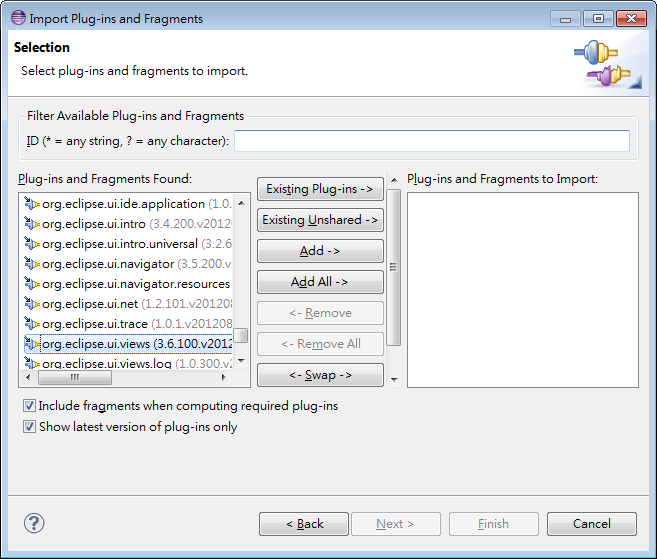
Task: Click the plug-in icon beside org.eclipse.ui.intro.universal
Action: coord(32,244)
